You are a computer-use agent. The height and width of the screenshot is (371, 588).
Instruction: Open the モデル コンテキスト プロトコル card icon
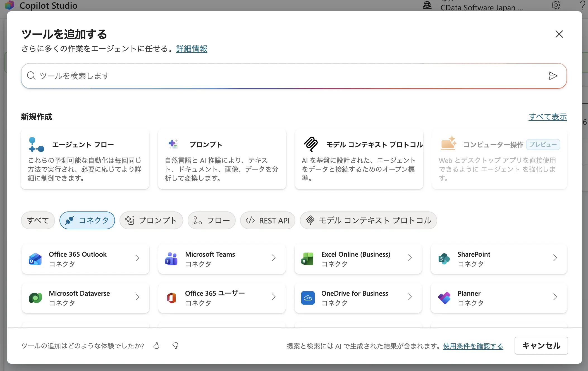point(310,144)
